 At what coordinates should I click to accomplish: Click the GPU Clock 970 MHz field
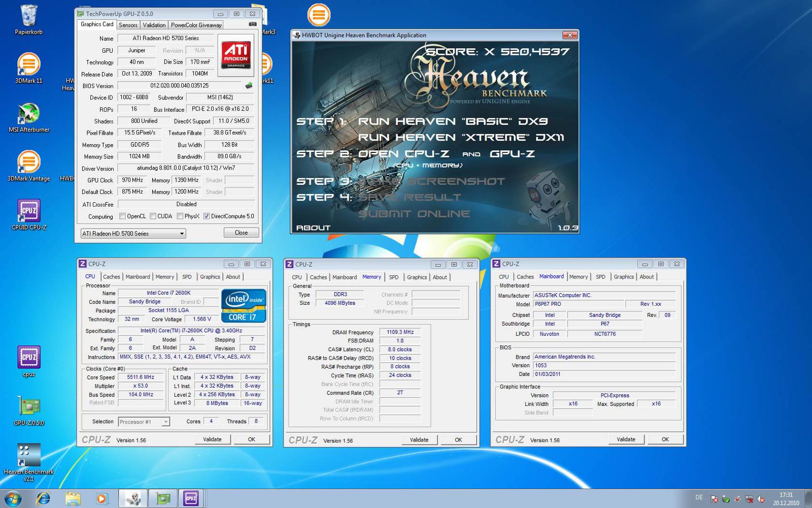[x=132, y=180]
